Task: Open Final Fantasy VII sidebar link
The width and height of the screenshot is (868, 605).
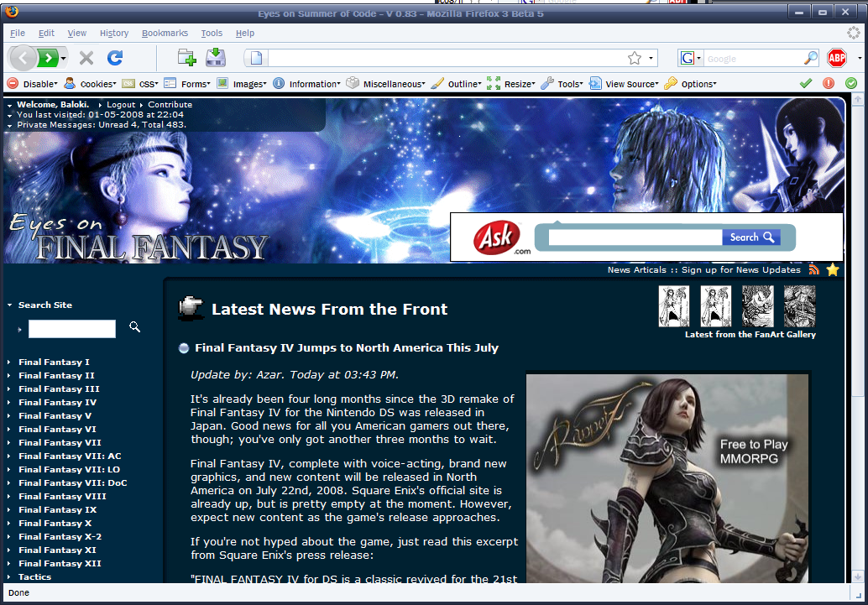Action: point(60,443)
